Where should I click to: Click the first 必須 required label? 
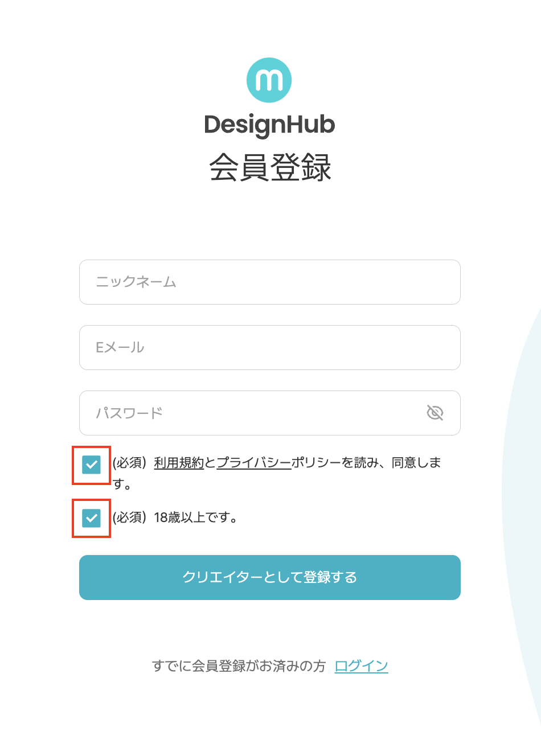(x=130, y=463)
